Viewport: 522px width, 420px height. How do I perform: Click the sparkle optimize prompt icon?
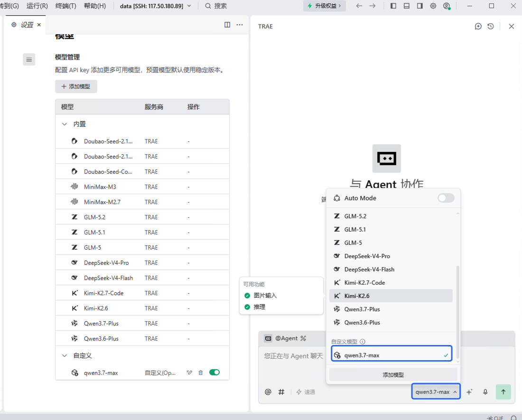(x=469, y=392)
